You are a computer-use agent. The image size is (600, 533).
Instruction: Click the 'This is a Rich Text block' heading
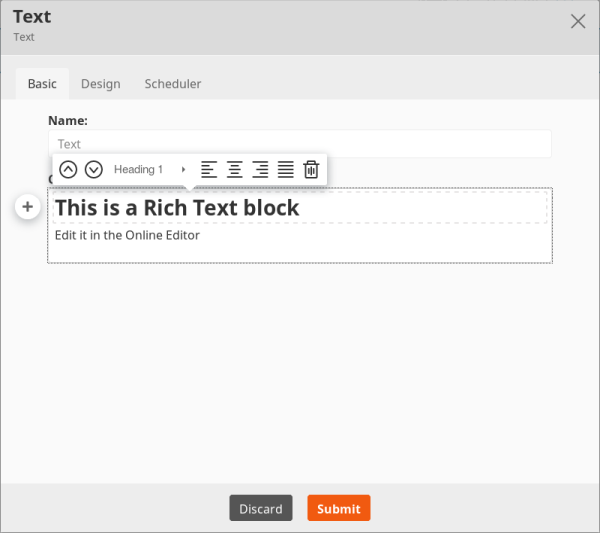click(x=177, y=208)
